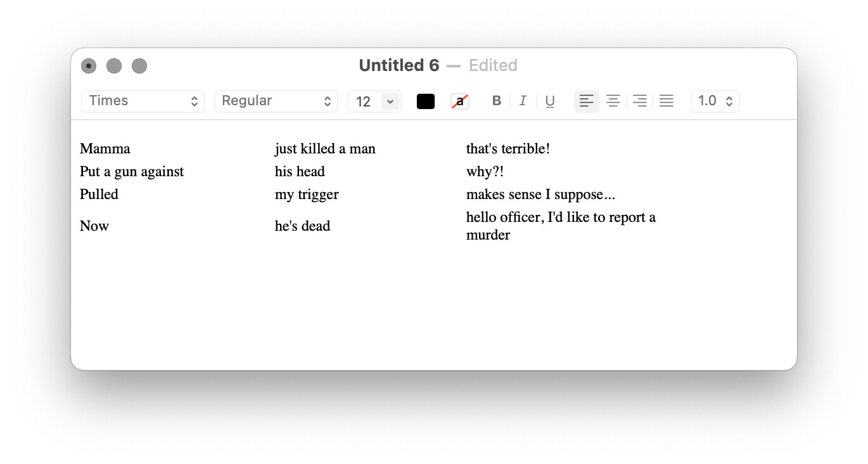868x464 pixels.
Task: Open text background color picker
Action: click(x=460, y=101)
